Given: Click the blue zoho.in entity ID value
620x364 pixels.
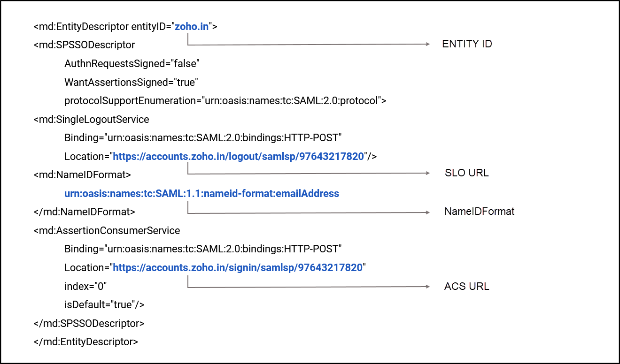Looking at the screenshot, I should point(191,27).
